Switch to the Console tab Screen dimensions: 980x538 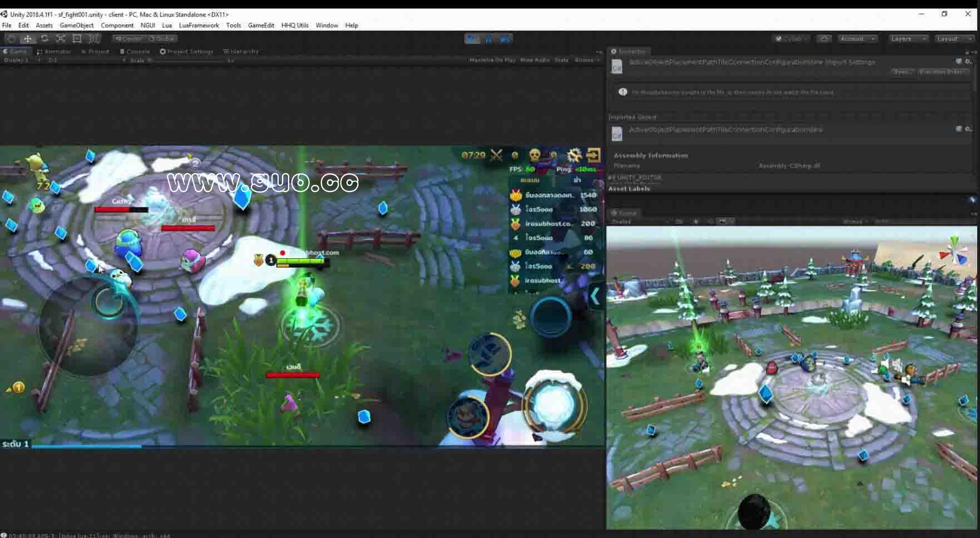pyautogui.click(x=135, y=51)
